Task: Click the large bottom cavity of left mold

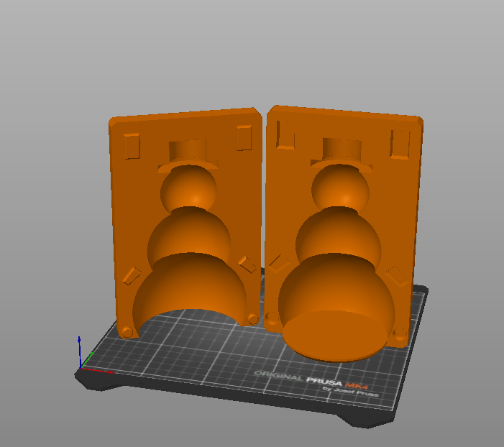Action: (x=191, y=284)
